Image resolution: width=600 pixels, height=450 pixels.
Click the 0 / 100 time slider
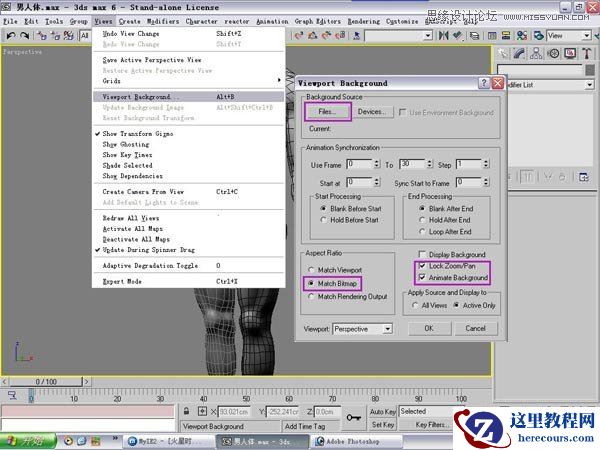46,381
